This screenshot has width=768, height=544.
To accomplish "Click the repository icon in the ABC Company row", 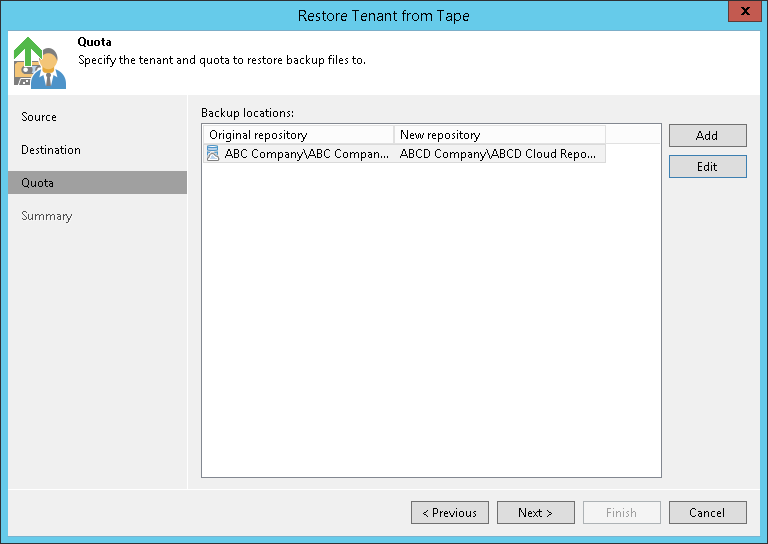I will point(212,154).
